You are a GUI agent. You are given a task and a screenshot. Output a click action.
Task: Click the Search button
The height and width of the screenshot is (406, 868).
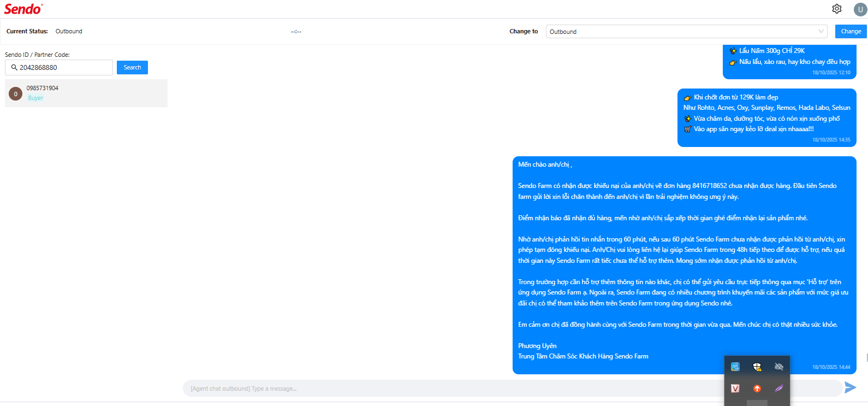coord(132,68)
